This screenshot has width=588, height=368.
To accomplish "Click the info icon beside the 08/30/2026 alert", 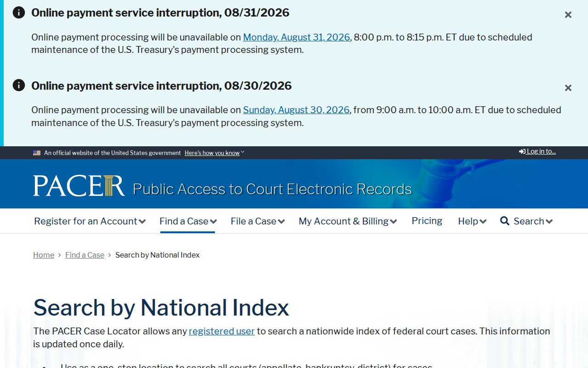I will point(19,85).
